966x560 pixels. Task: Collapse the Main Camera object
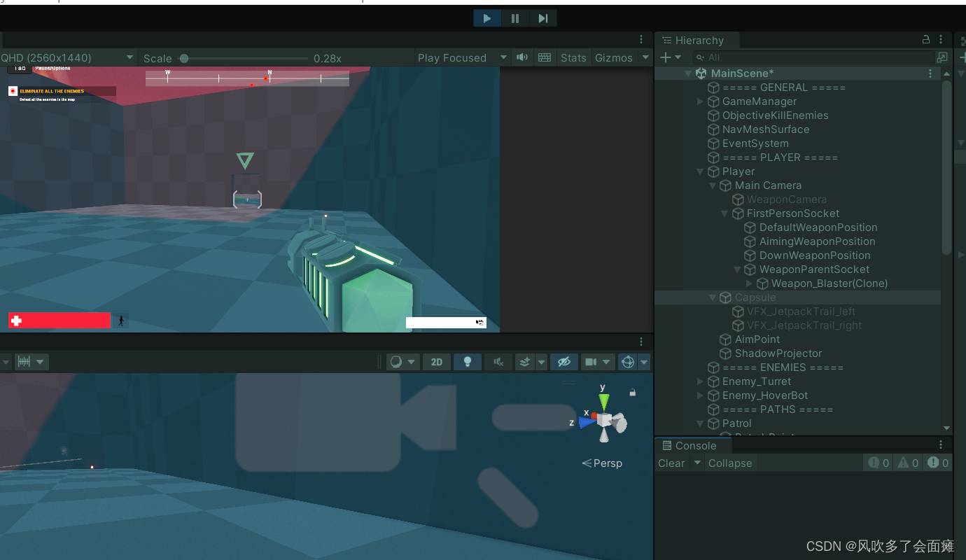tap(713, 185)
